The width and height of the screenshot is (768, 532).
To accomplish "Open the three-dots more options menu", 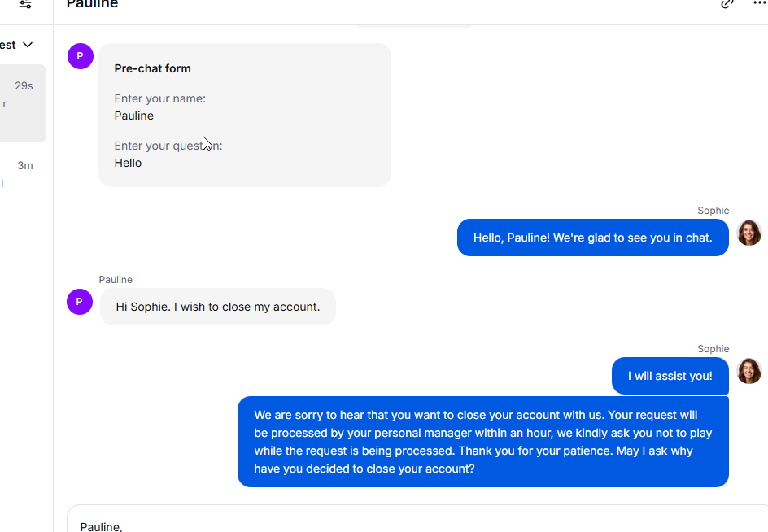I will [759, 4].
